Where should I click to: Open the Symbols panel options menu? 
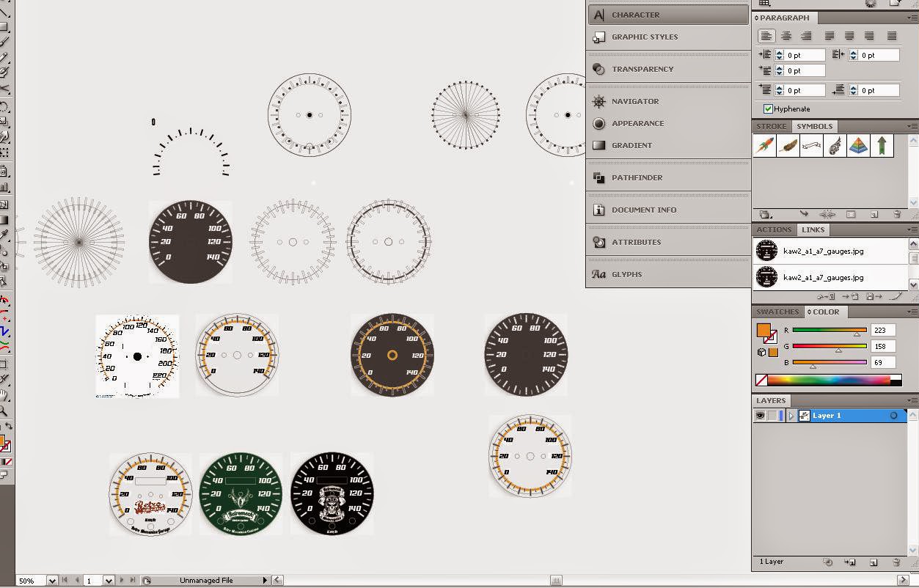(912, 127)
